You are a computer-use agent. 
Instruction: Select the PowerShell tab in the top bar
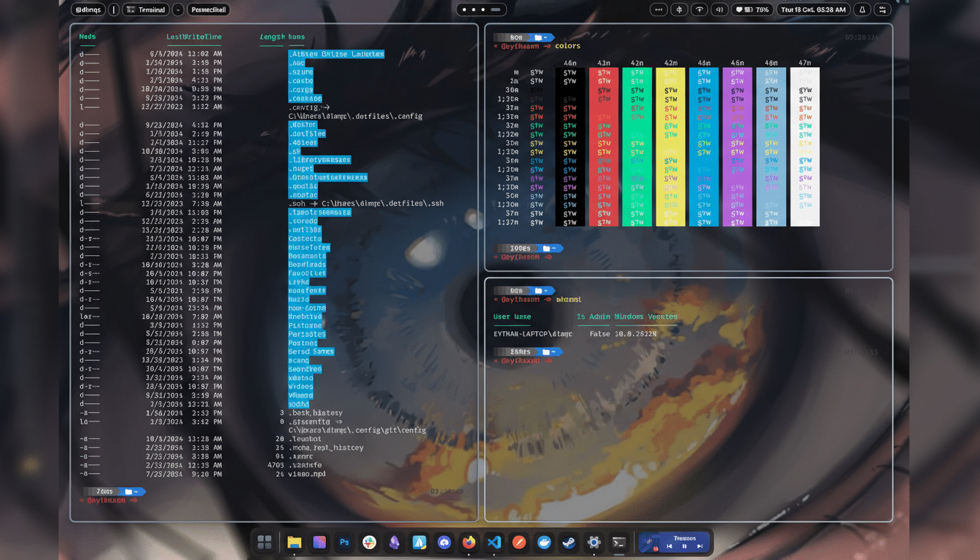pos(208,9)
